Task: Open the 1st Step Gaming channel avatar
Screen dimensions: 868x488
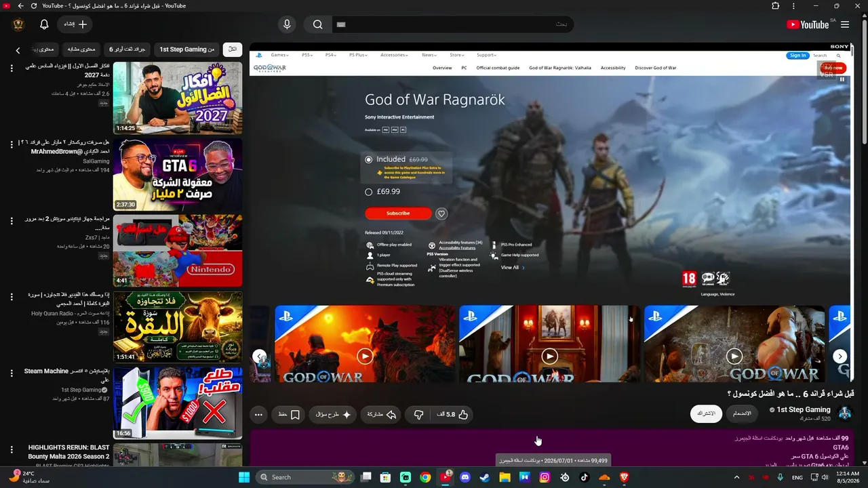Action: (845, 413)
